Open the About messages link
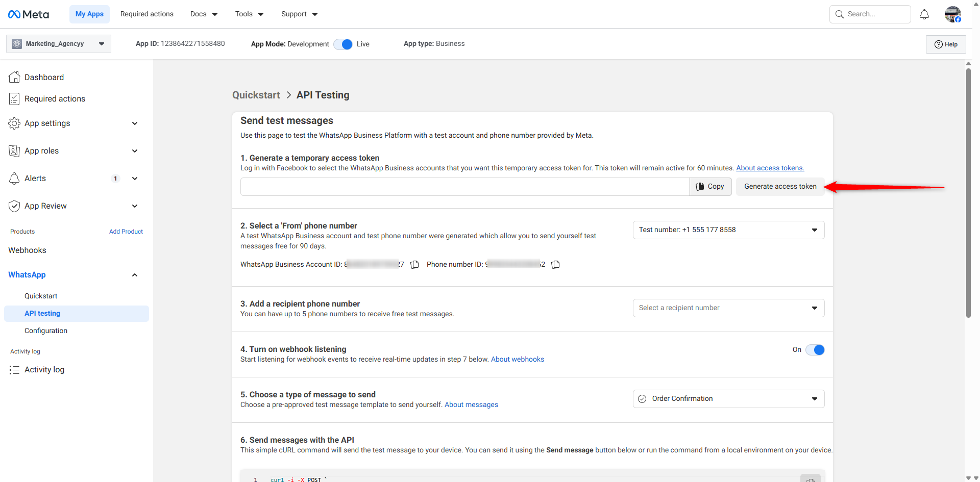Image resolution: width=980 pixels, height=482 pixels. [471, 404]
